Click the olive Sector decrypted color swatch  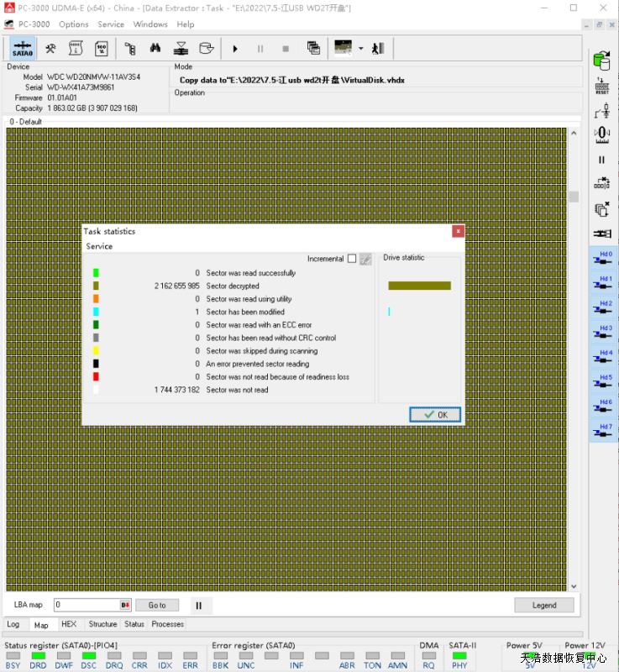(96, 286)
